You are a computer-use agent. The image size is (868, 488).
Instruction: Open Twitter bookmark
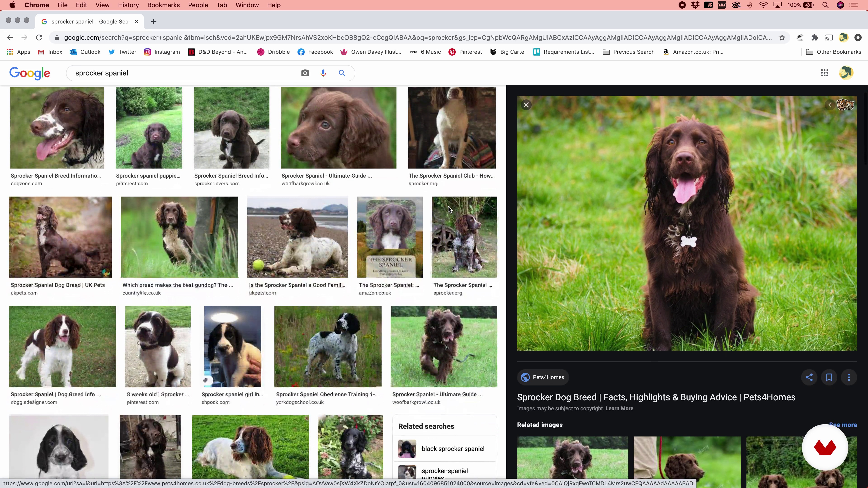click(122, 52)
